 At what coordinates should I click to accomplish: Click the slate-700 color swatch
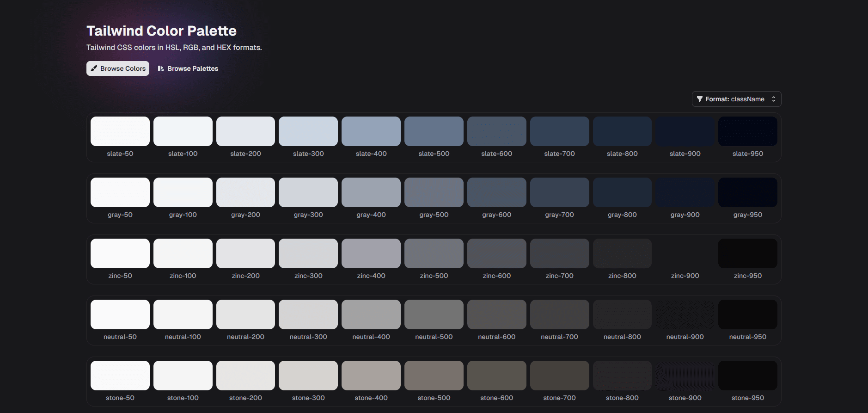(x=559, y=131)
